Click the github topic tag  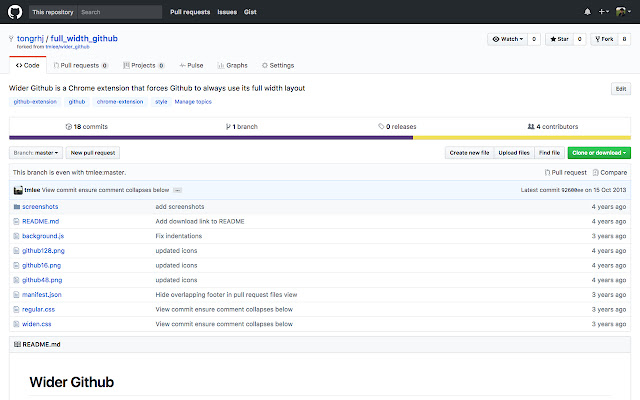[77, 102]
